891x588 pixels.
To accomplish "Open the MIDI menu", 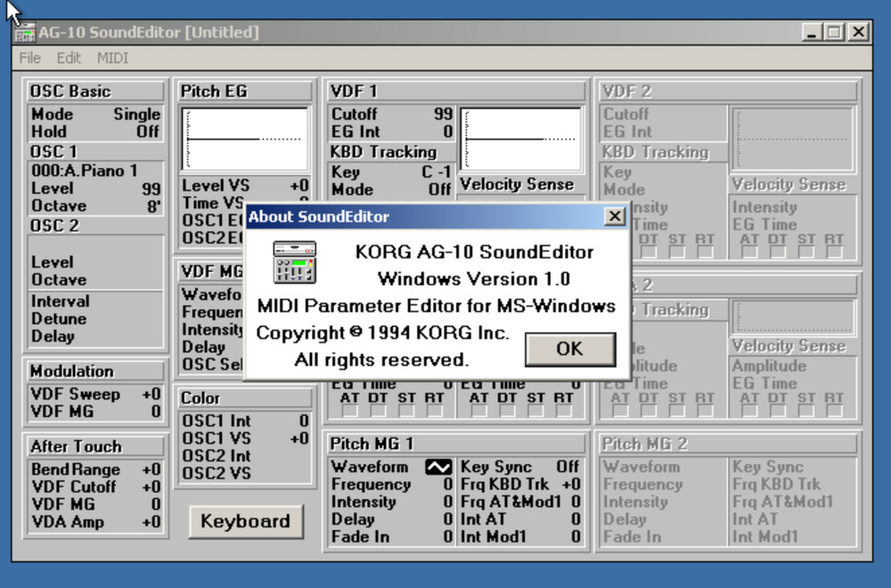I will 112,58.
